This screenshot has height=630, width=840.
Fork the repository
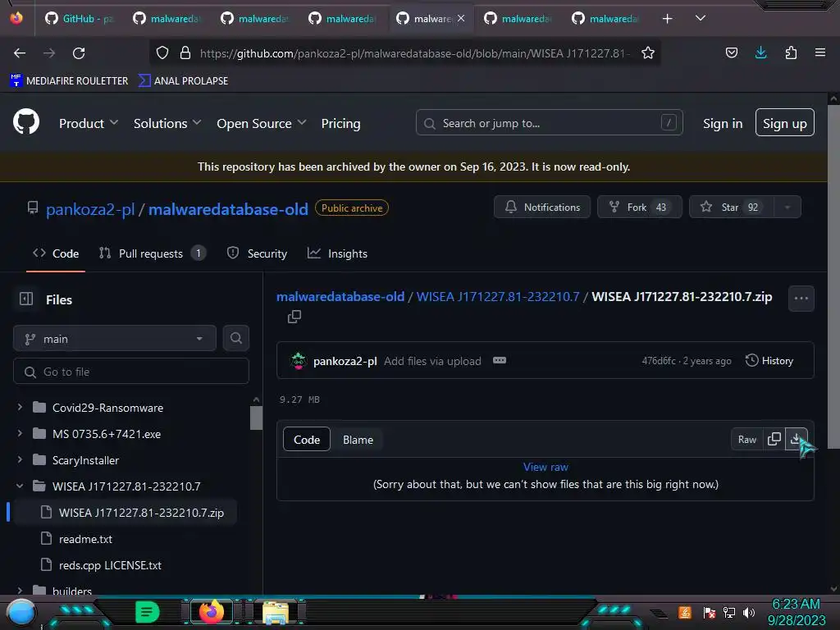pyautogui.click(x=640, y=208)
